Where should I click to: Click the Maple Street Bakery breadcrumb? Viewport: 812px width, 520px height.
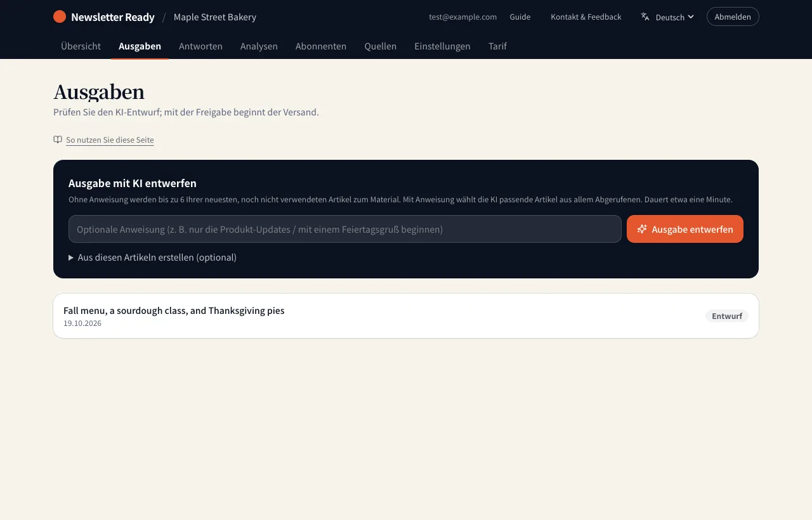[x=215, y=17]
